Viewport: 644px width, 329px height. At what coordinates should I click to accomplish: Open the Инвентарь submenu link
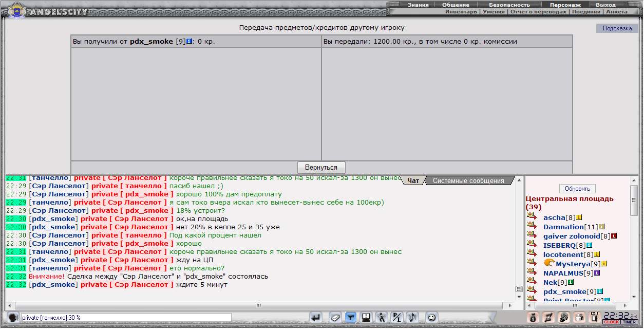pos(461,11)
